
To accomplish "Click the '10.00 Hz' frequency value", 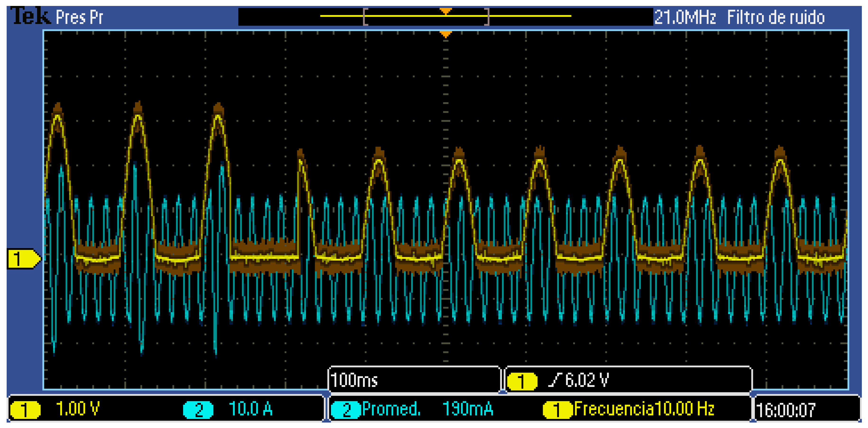I will tap(684, 409).
